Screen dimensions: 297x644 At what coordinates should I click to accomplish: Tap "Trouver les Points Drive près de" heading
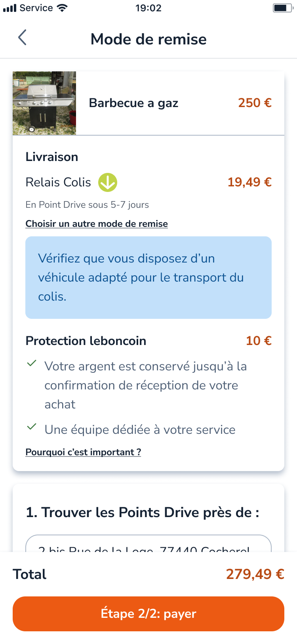click(x=143, y=512)
